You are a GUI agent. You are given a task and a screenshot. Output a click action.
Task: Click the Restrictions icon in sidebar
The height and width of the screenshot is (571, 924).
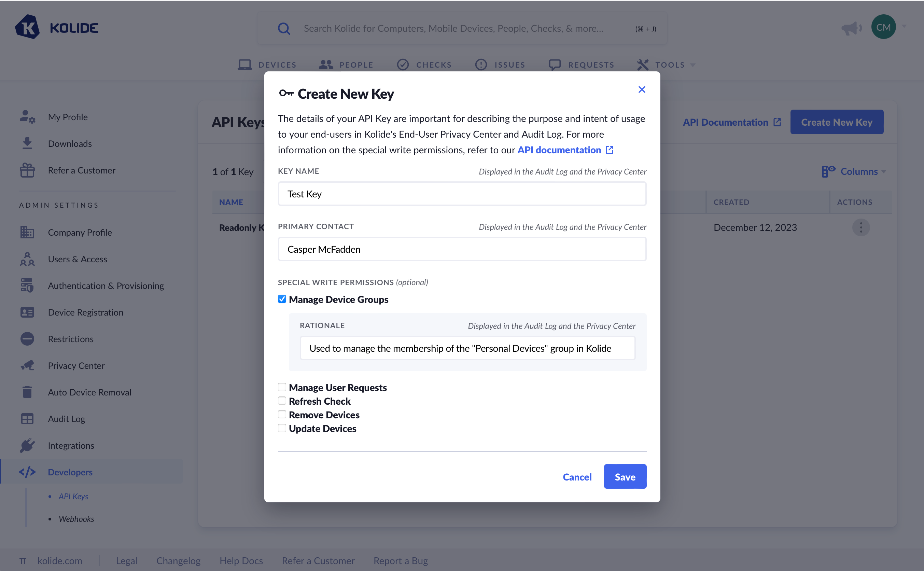click(27, 339)
